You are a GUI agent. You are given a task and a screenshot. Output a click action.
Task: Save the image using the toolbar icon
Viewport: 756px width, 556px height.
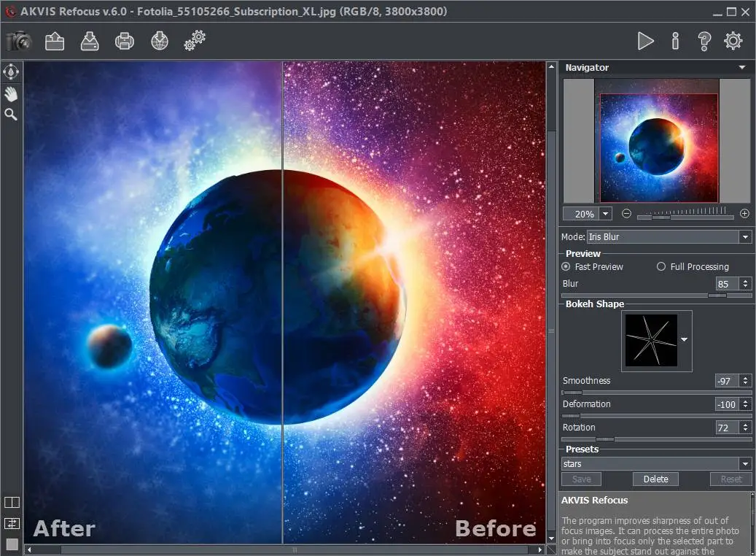[90, 41]
